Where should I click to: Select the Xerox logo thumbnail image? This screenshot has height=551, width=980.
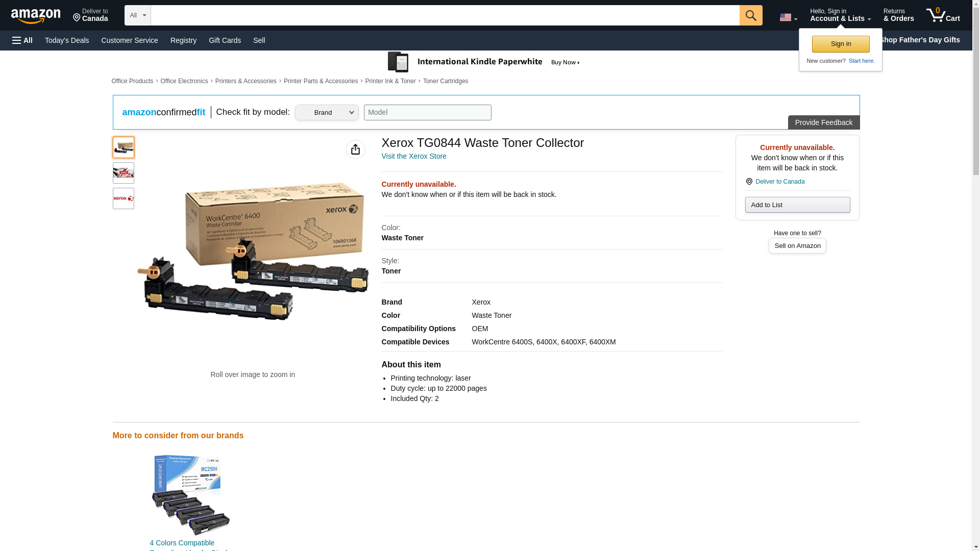pos(124,198)
